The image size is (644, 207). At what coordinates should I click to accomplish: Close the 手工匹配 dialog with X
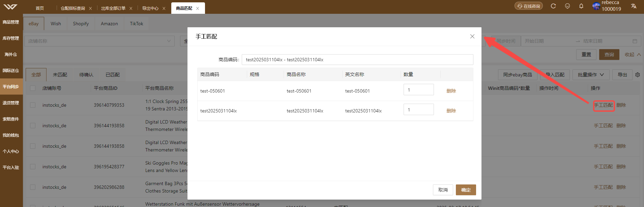[472, 36]
